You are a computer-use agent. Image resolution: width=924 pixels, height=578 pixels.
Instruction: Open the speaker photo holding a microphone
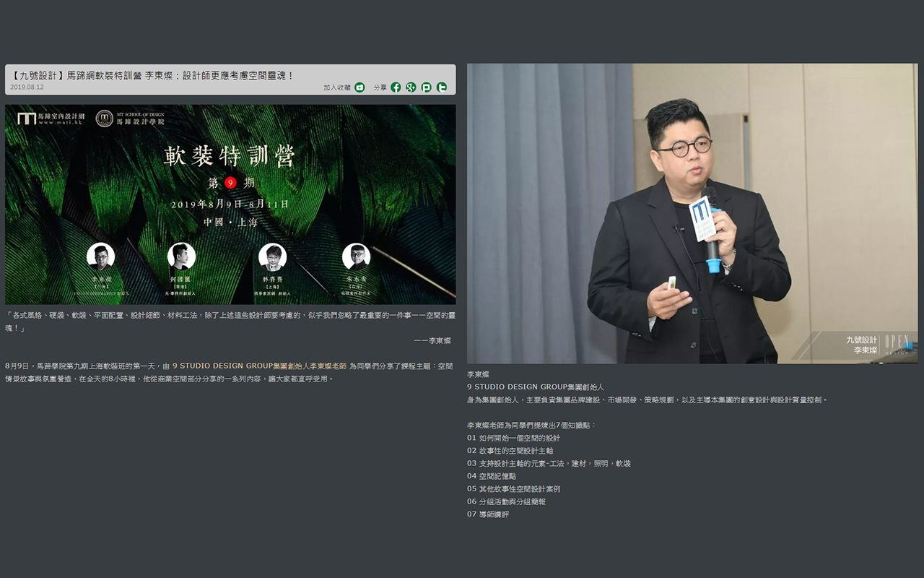click(692, 213)
